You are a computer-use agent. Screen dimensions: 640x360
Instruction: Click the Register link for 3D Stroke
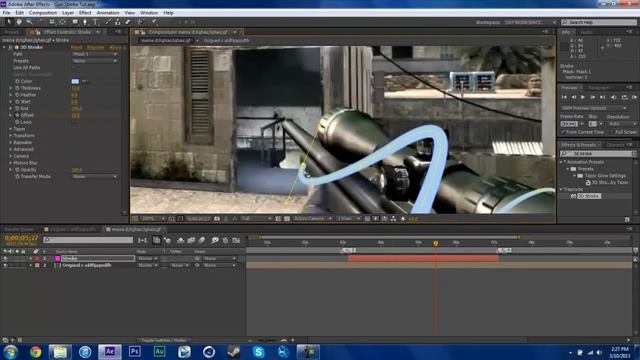(x=96, y=47)
